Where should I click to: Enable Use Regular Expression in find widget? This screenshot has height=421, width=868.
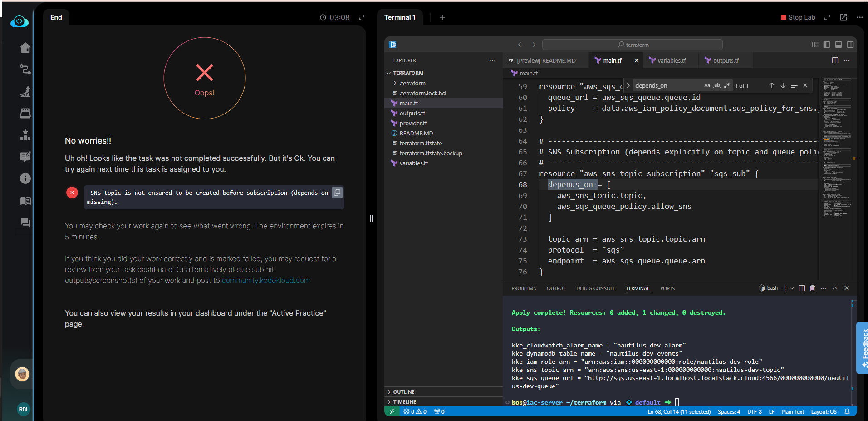tap(727, 85)
